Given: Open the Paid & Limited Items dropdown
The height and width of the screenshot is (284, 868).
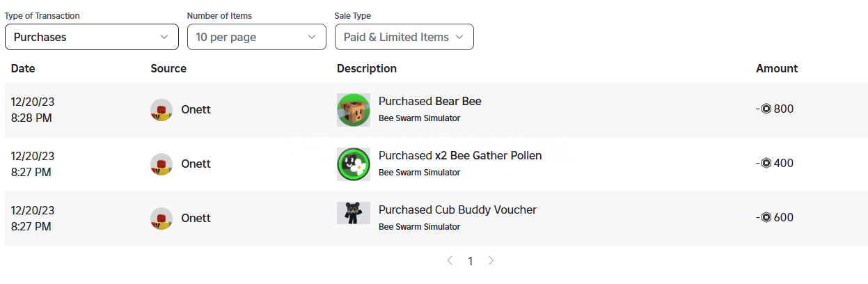Looking at the screenshot, I should pyautogui.click(x=404, y=37).
